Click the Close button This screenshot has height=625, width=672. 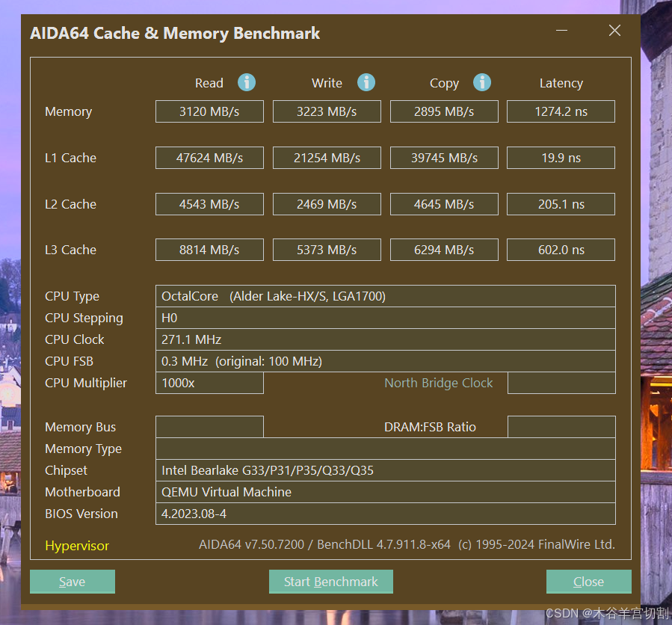click(x=589, y=582)
